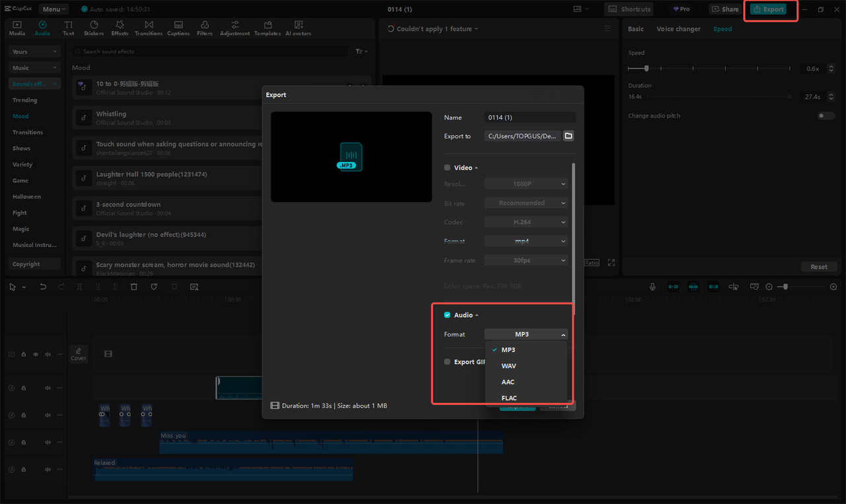Switch to the Voice changer tab
846x504 pixels.
(x=679, y=28)
